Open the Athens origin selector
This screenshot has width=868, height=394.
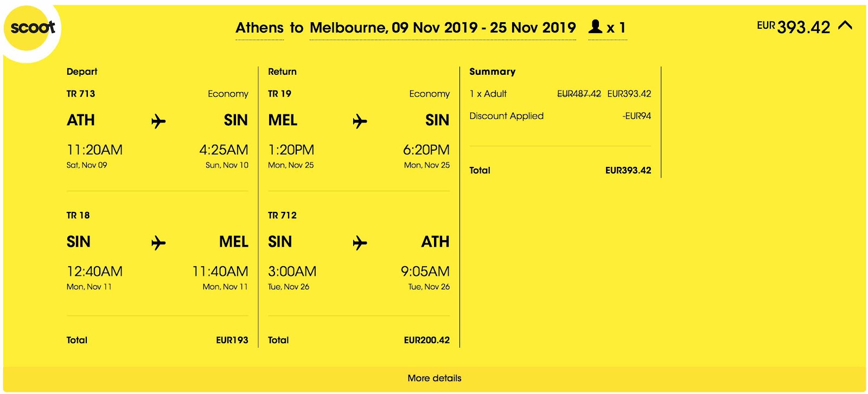click(259, 28)
